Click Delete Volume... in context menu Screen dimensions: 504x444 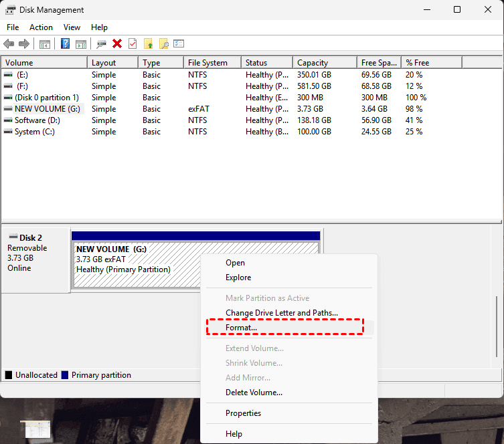[254, 393]
